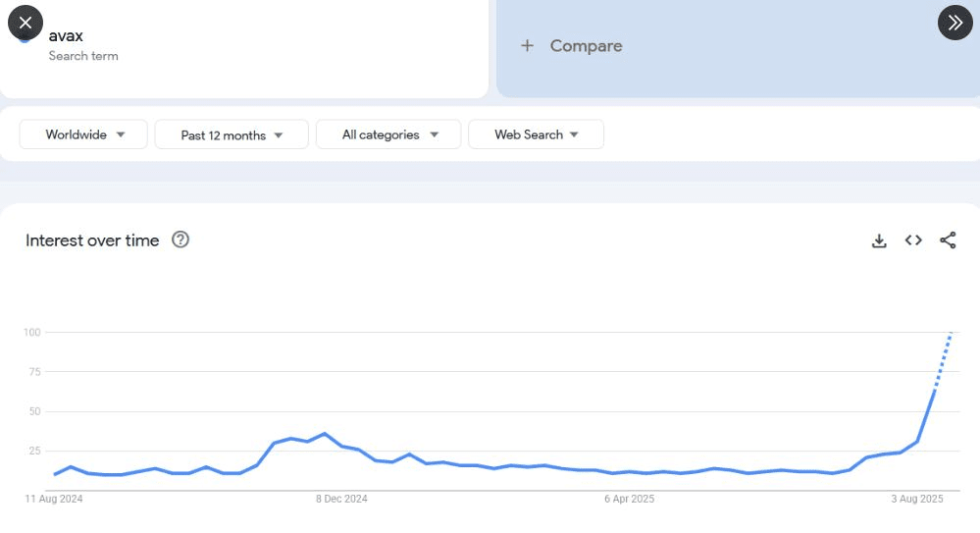
Task: Select the avax search term field
Action: [x=243, y=45]
